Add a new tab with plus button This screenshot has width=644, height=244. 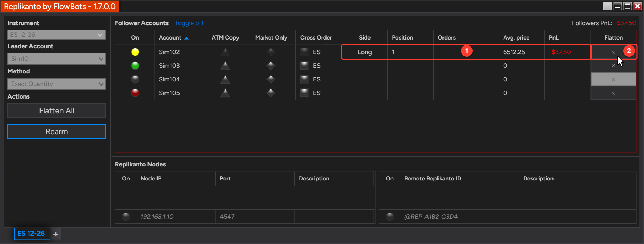tap(56, 234)
